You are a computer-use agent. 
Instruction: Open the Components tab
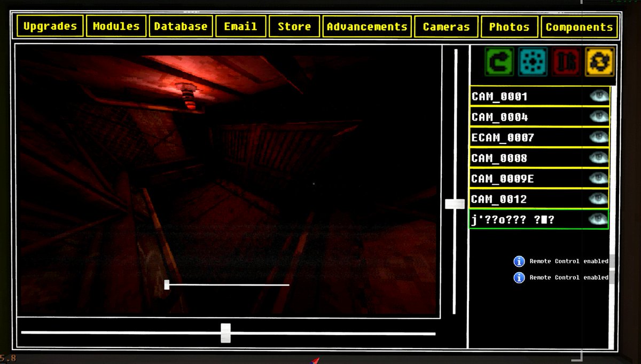coord(579,26)
